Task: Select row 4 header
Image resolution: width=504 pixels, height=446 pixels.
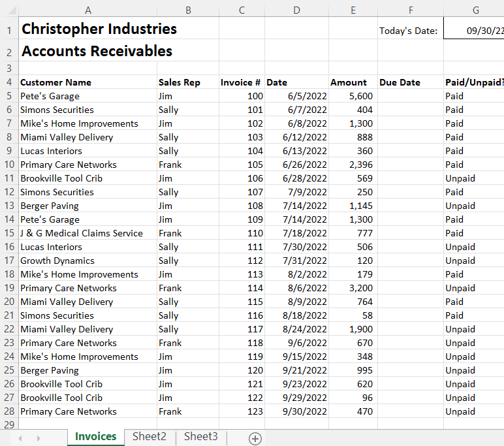Action: [9, 82]
